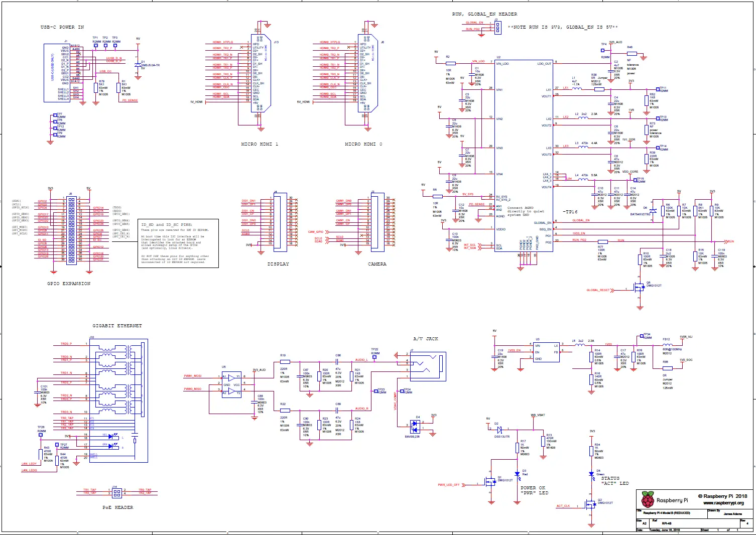
Task: Select the '1V0_SOC' power rail label
Action: 686,360
